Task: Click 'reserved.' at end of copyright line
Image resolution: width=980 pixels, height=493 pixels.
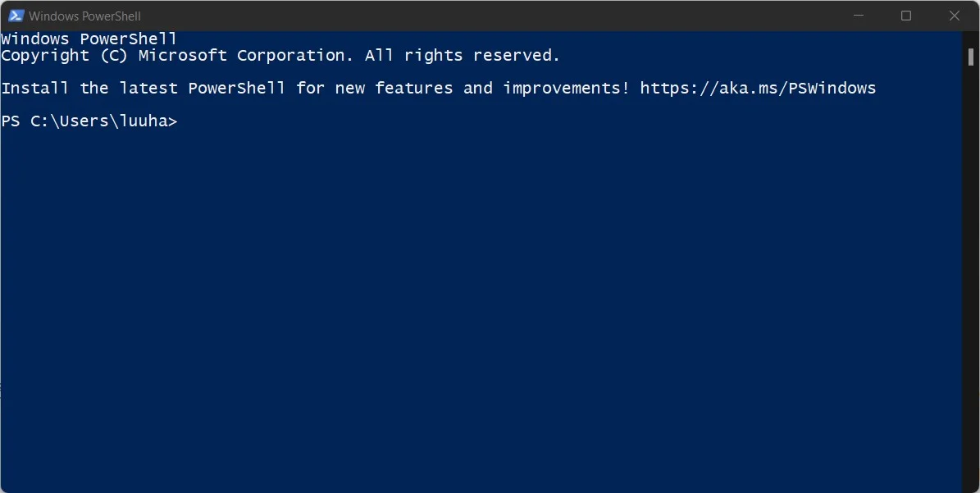Action: tap(517, 56)
